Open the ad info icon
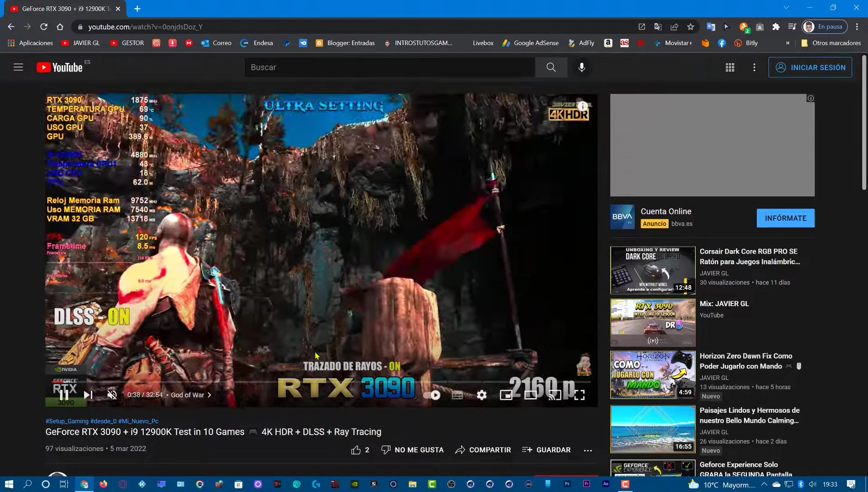The image size is (868, 492). [811, 98]
